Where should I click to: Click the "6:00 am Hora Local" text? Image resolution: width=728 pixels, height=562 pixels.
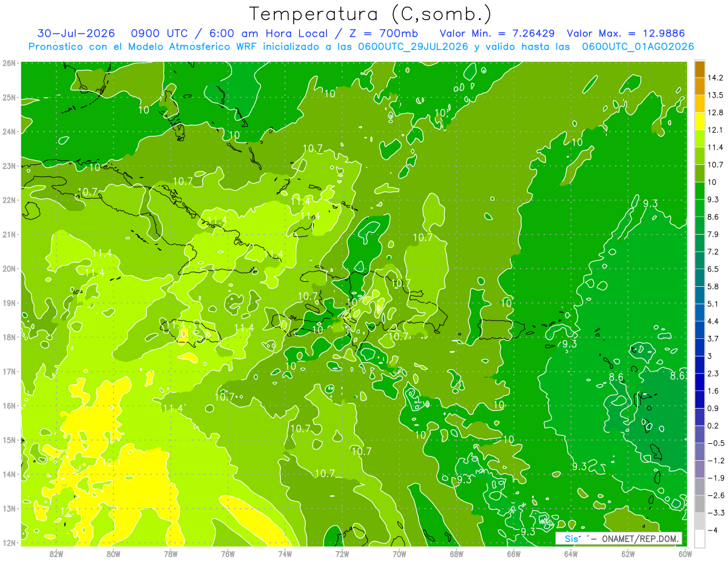(x=268, y=33)
